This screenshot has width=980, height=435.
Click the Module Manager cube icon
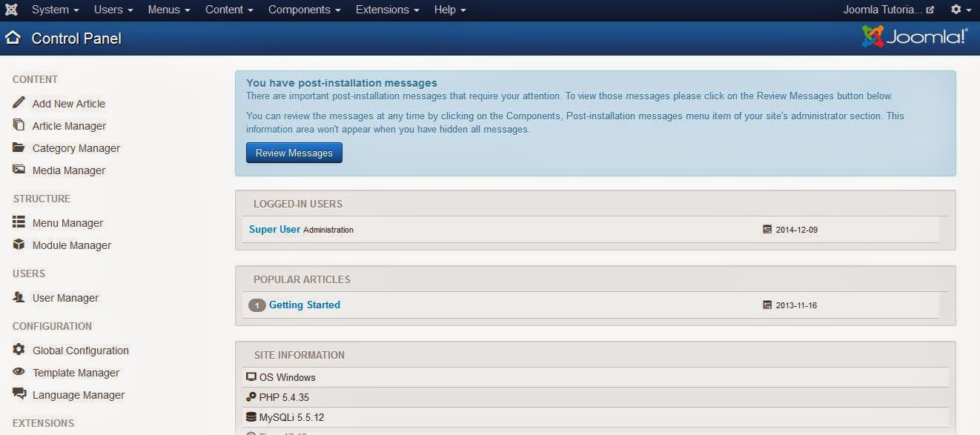click(19, 245)
